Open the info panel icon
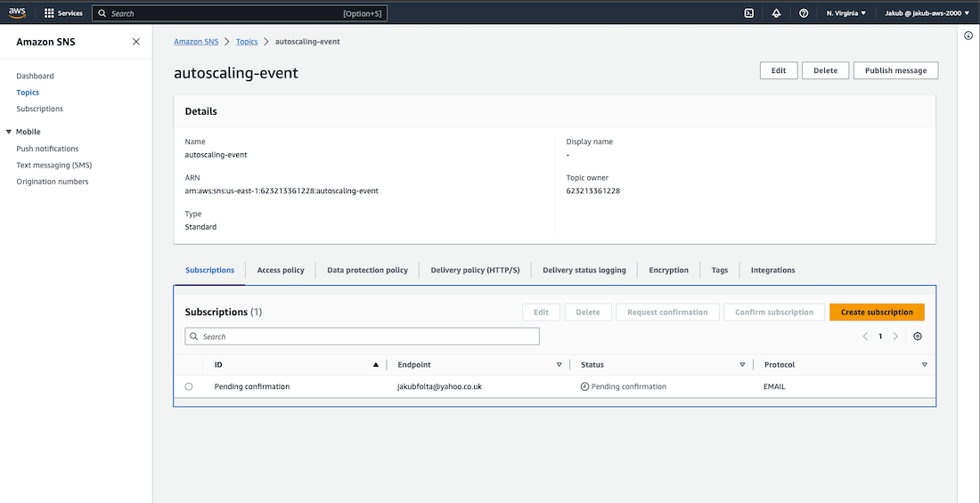 (x=968, y=36)
